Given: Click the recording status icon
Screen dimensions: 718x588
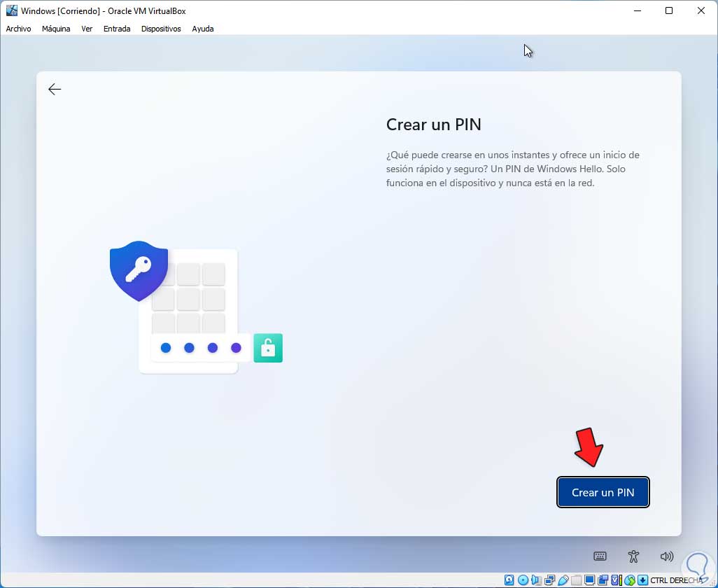Looking at the screenshot, I should (x=603, y=580).
